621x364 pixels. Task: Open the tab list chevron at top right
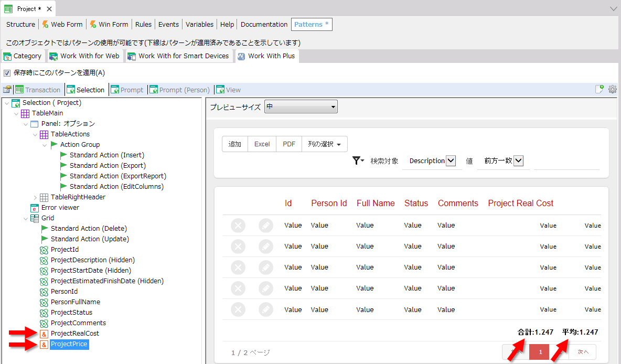pos(613,9)
